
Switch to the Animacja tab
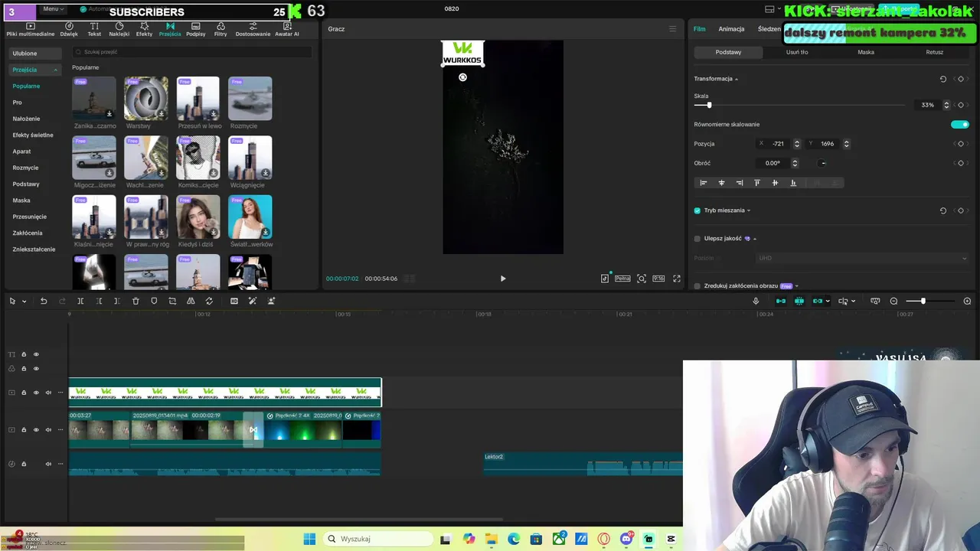point(731,29)
